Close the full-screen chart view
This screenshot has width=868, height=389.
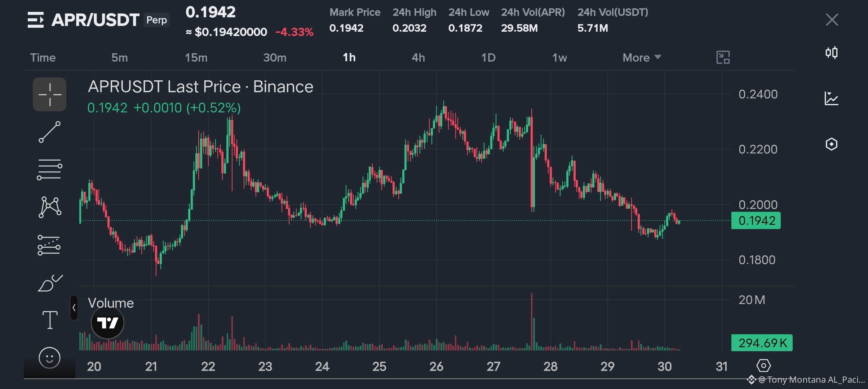pos(832,19)
